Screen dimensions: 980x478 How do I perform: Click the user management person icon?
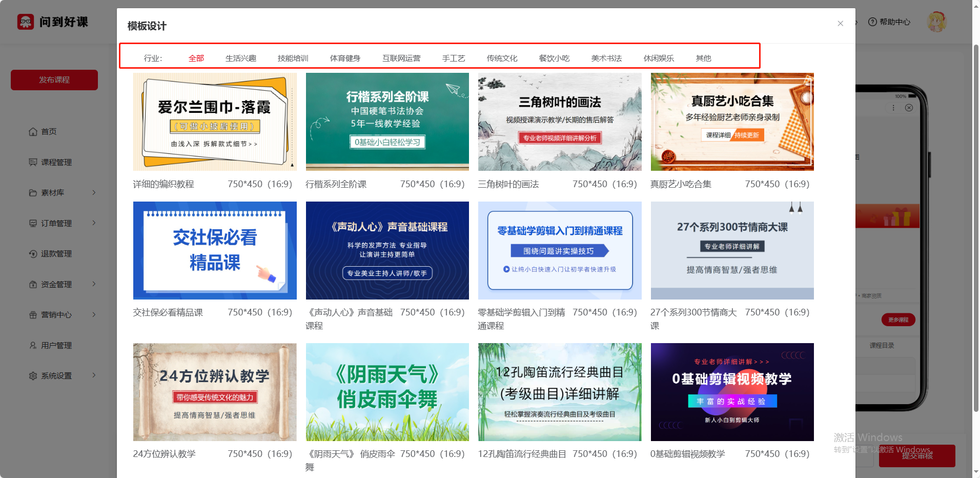[x=33, y=346]
